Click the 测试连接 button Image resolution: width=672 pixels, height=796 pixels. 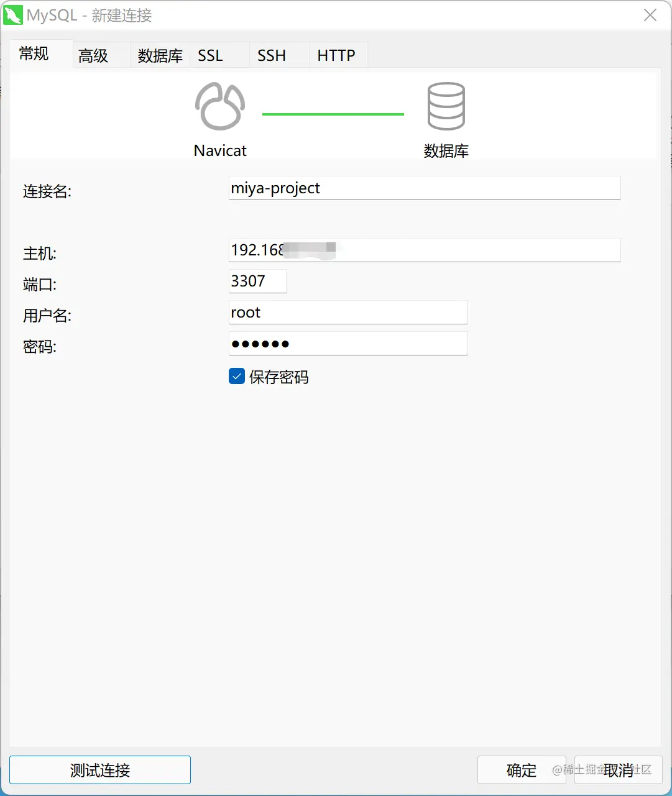pyautogui.click(x=100, y=770)
